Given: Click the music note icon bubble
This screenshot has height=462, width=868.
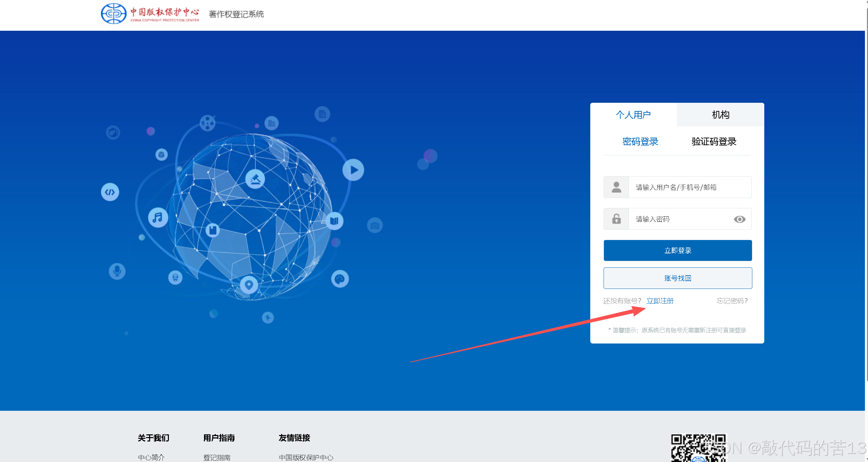Looking at the screenshot, I should (x=158, y=218).
